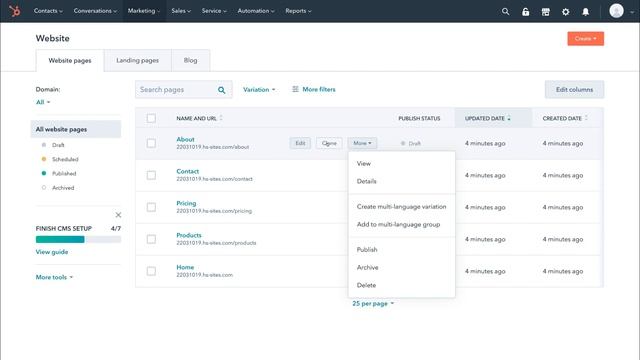Click the HubSpot sprocket logo

pyautogui.click(x=15, y=11)
